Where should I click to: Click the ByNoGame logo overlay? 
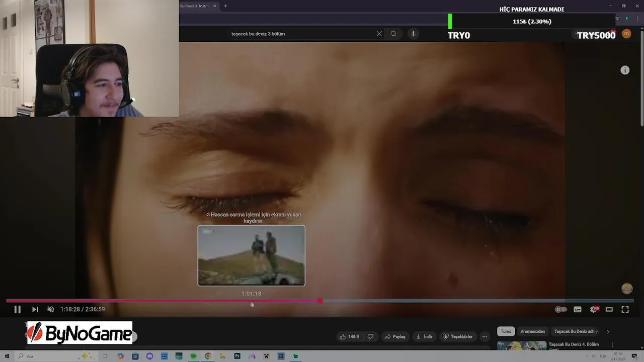click(79, 333)
